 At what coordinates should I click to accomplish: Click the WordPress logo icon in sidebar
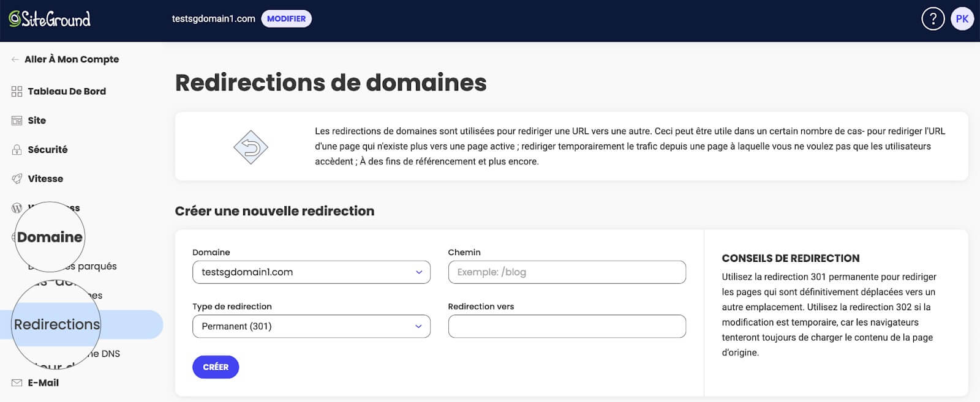(x=17, y=208)
